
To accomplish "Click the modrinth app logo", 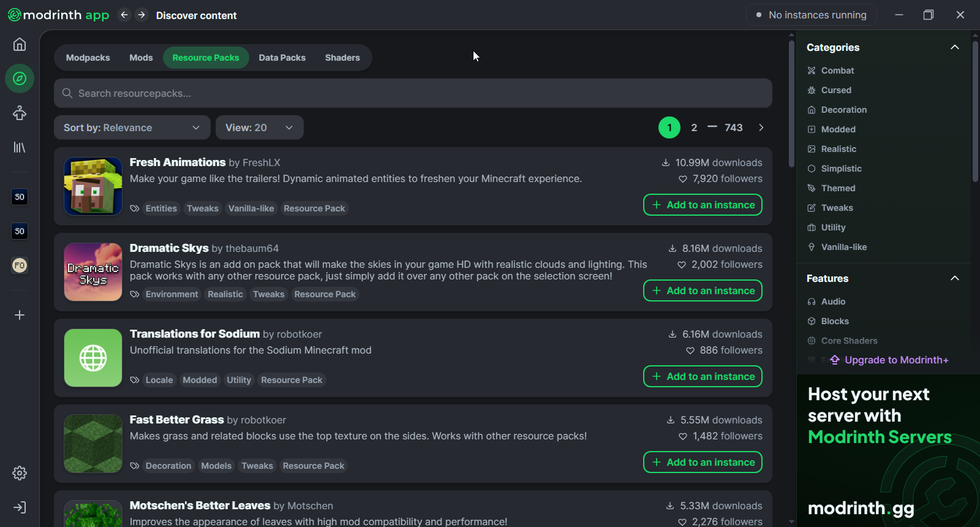I will (58, 15).
